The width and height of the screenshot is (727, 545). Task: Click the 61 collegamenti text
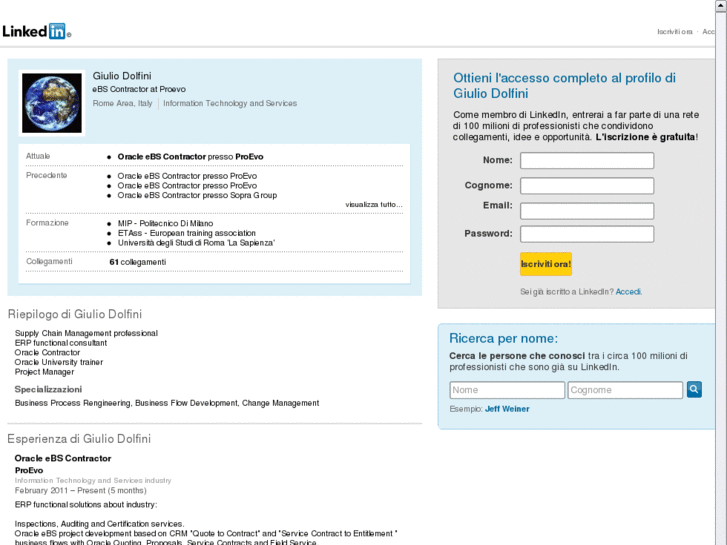(138, 262)
